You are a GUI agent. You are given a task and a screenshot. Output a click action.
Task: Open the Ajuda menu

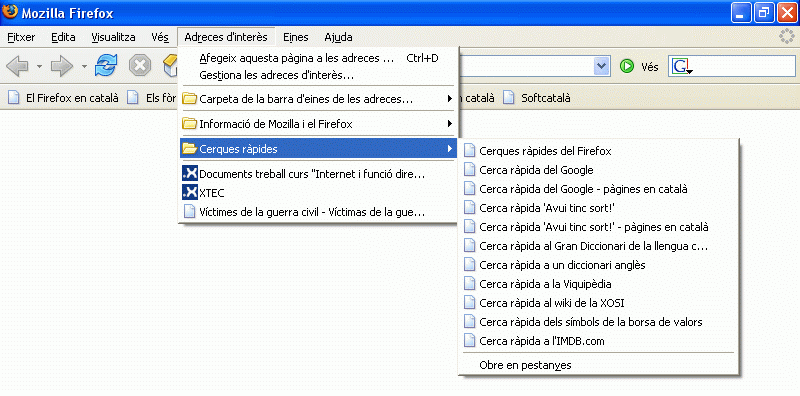338,37
